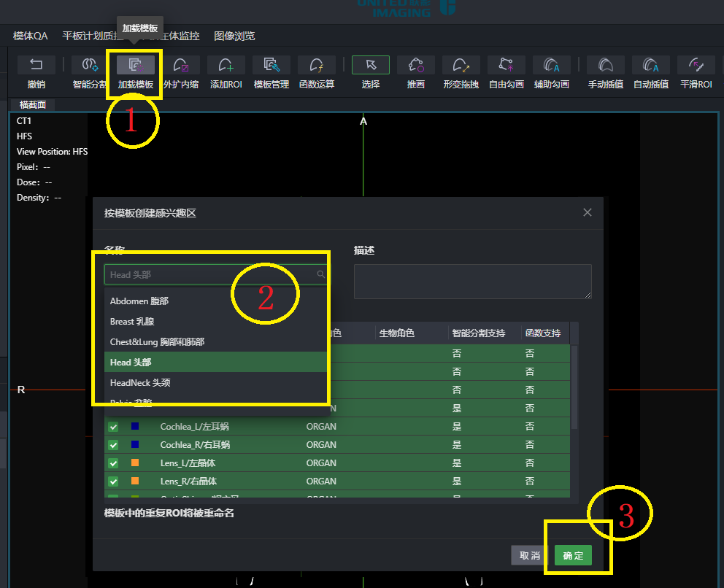Image resolution: width=724 pixels, height=588 pixels.
Task: Open 模板管理 template management
Action: [x=271, y=72]
